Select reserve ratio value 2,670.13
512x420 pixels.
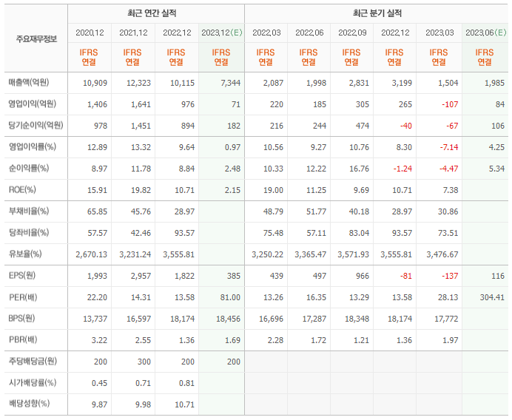[92, 254]
